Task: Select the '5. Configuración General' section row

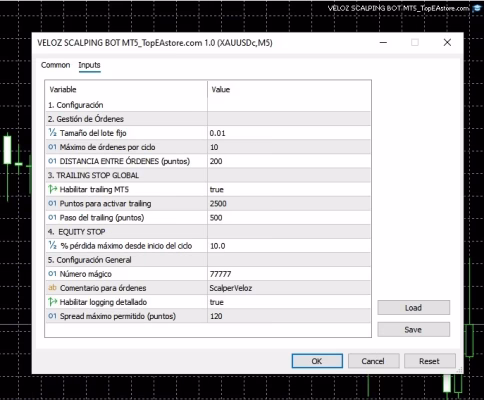Action: [208, 260]
